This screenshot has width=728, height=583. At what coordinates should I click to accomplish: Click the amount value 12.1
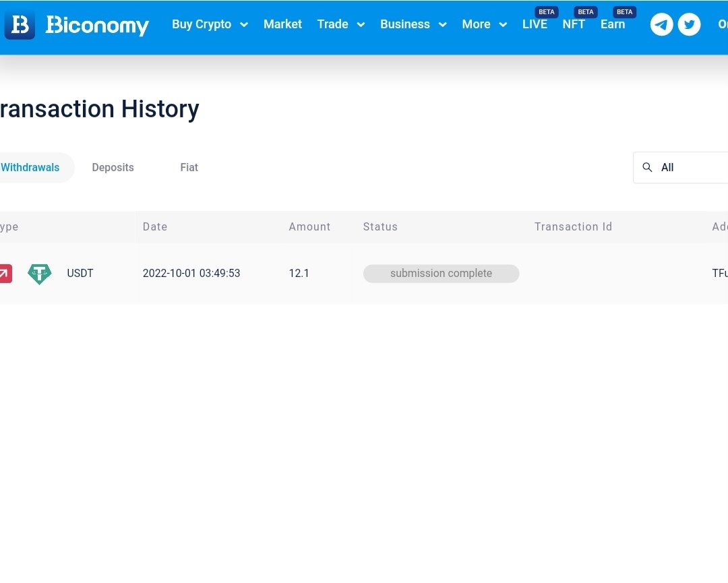coord(299,274)
